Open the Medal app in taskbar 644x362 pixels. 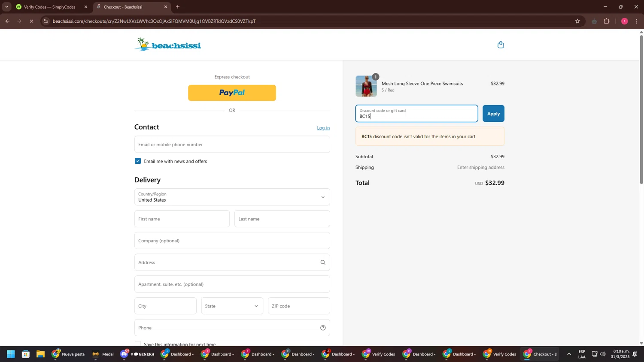click(x=103, y=354)
